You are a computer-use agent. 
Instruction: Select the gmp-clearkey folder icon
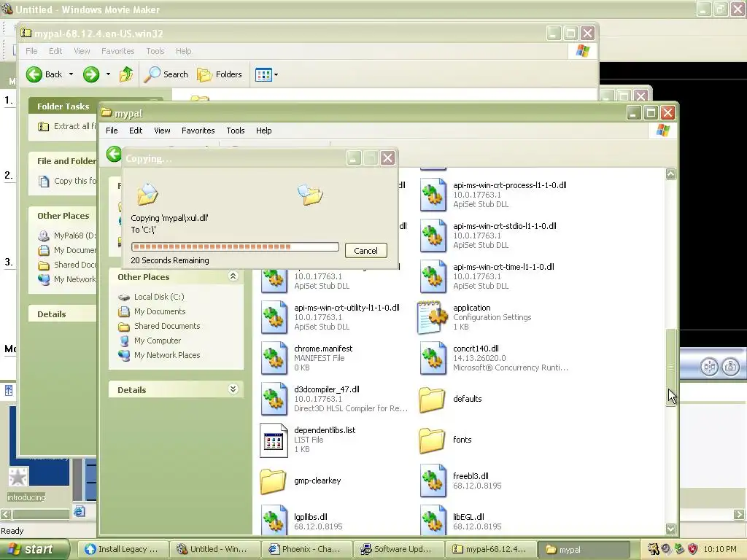(x=273, y=481)
